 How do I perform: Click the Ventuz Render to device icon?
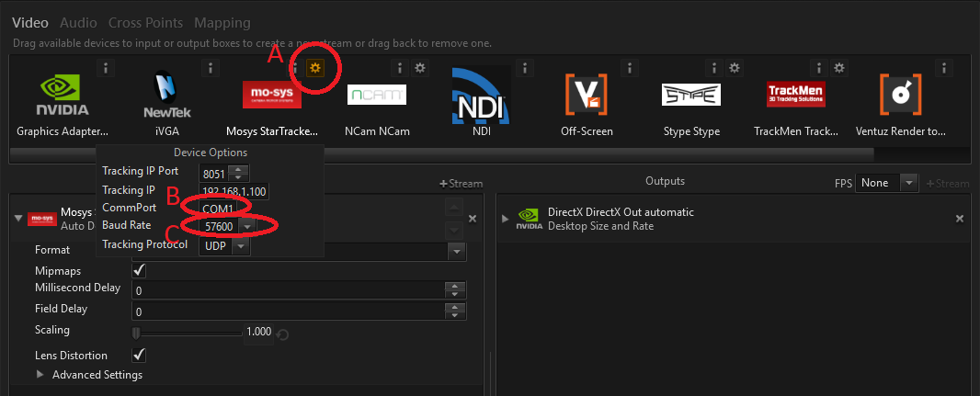900,95
